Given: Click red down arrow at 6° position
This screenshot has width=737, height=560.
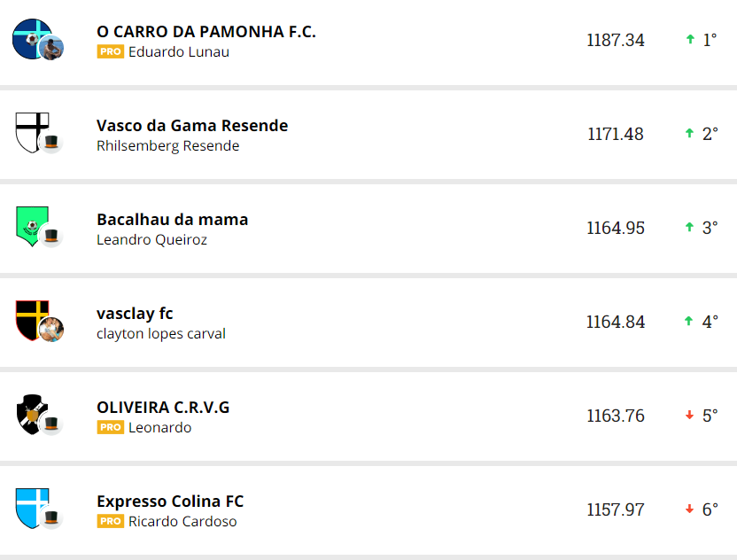Looking at the screenshot, I should coord(690,509).
